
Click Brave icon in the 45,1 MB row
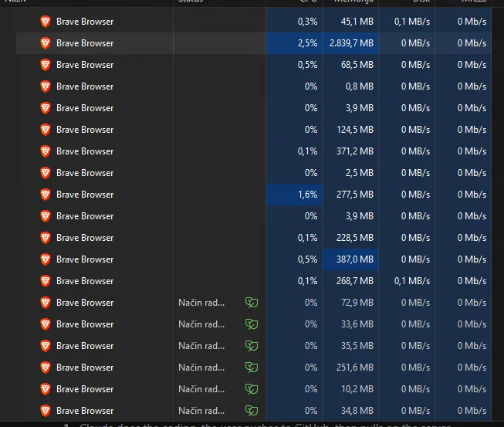pyautogui.click(x=46, y=22)
